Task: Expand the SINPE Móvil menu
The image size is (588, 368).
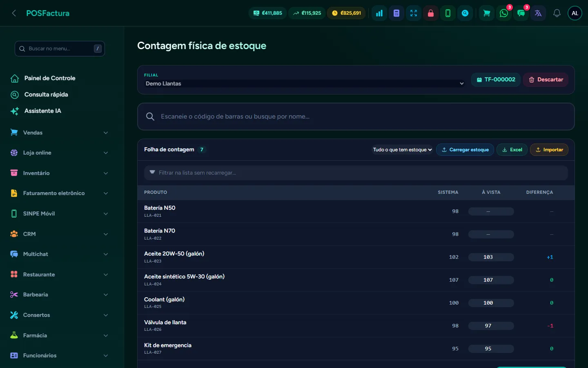Action: pos(60,213)
